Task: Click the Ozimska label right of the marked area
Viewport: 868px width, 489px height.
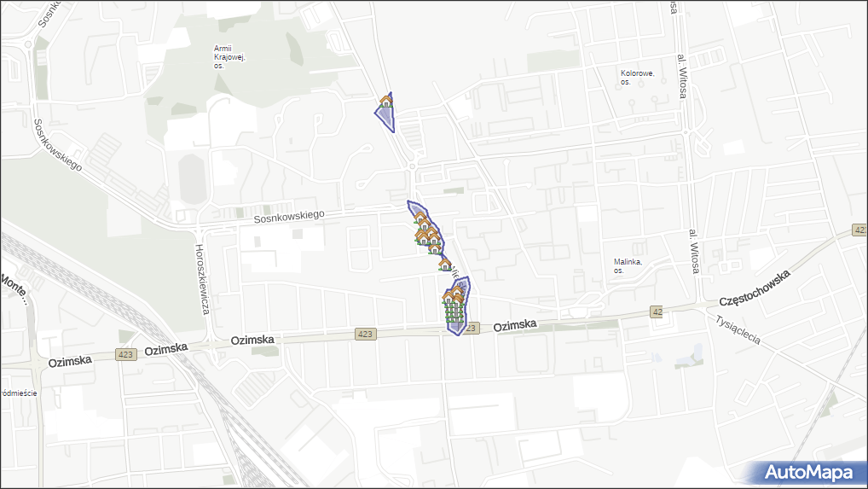Action: pyautogui.click(x=515, y=326)
